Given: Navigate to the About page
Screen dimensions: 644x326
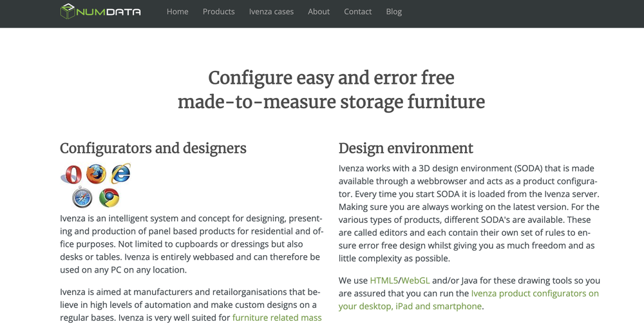Looking at the screenshot, I should tap(319, 12).
